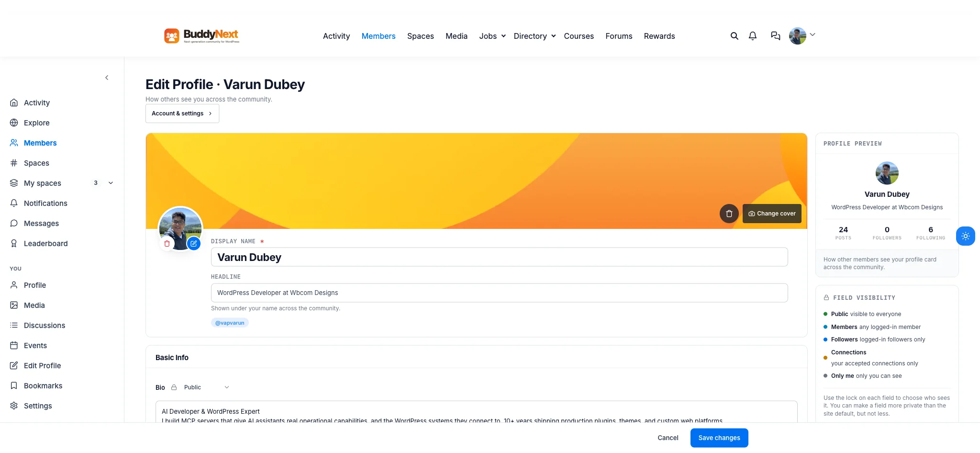Screen dimensions: 980x453
Task: Delete the cover image with trash icon
Action: coord(729,214)
